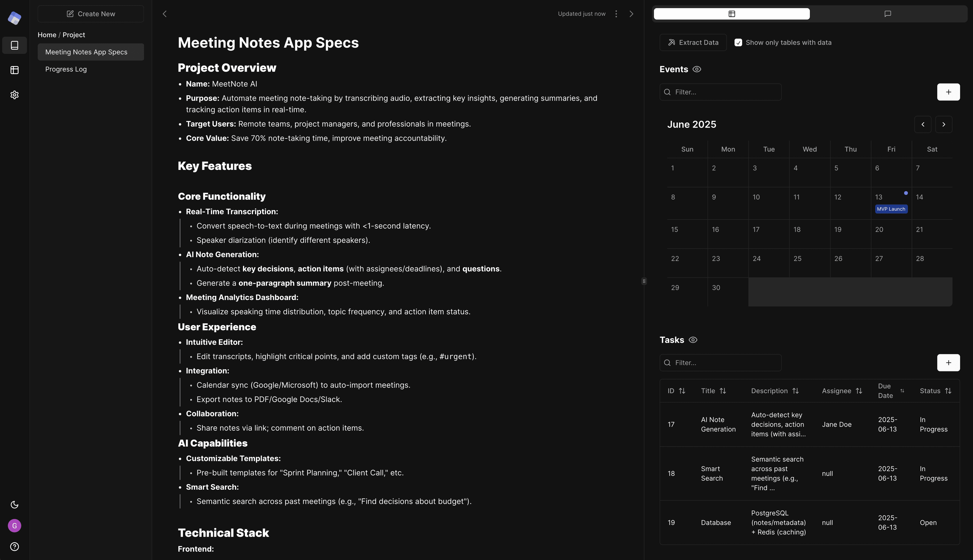Open the notes book icon in sidebar
This screenshot has height=560, width=973.
coord(15,45)
